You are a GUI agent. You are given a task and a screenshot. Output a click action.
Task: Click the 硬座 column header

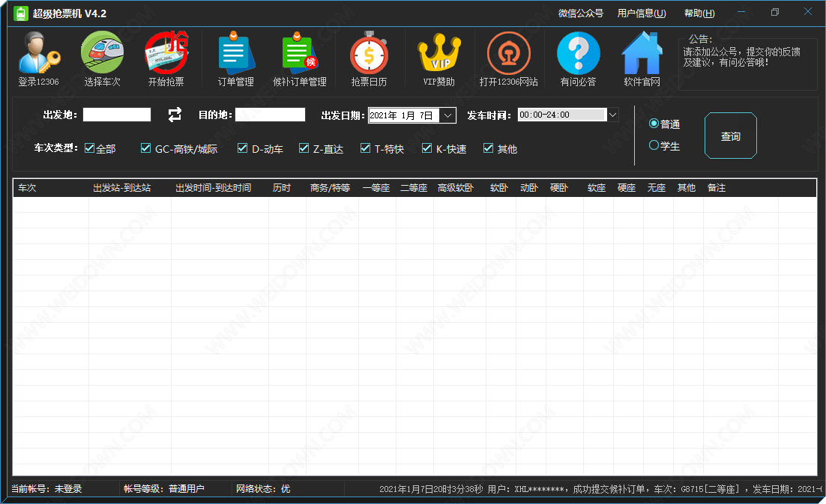(x=627, y=188)
